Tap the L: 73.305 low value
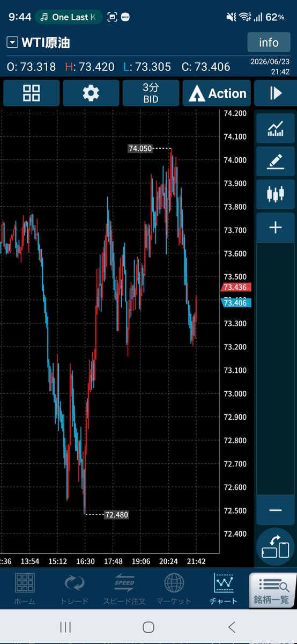This screenshot has height=644, width=297. tap(147, 67)
